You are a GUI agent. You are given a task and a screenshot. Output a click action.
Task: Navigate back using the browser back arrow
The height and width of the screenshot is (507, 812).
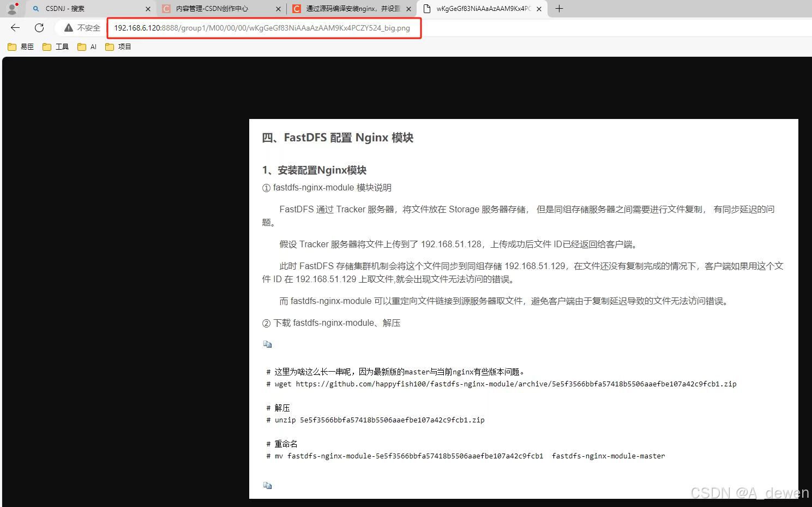tap(14, 27)
